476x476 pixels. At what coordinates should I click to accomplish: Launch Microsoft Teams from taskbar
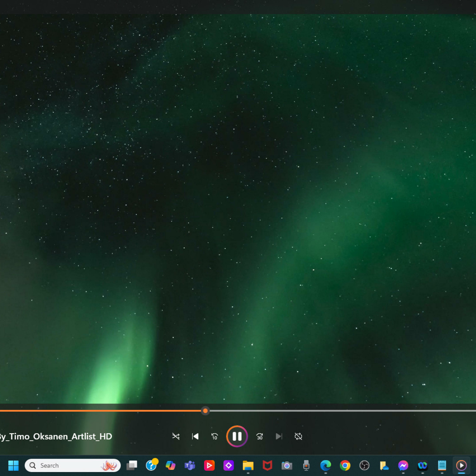tap(190, 465)
